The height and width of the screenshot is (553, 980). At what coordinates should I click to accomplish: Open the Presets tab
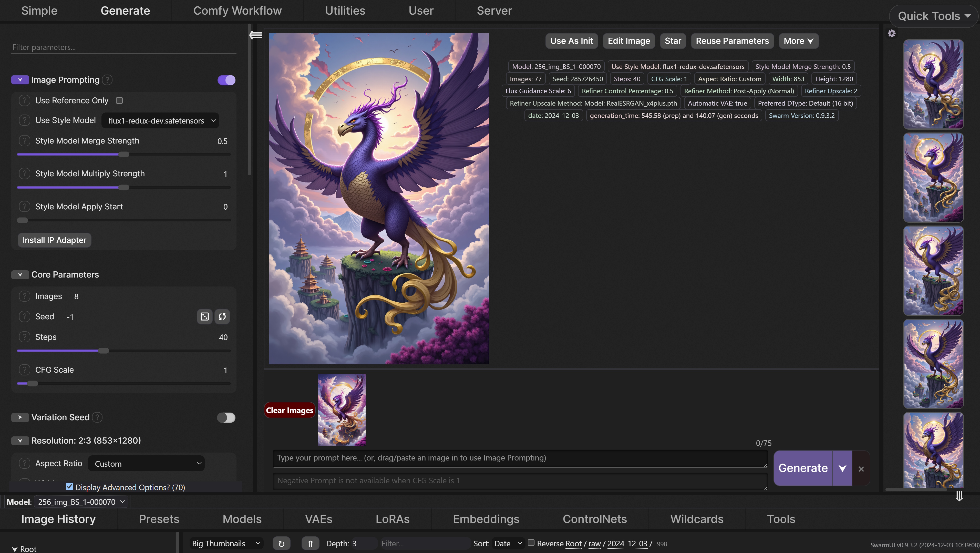point(159,519)
